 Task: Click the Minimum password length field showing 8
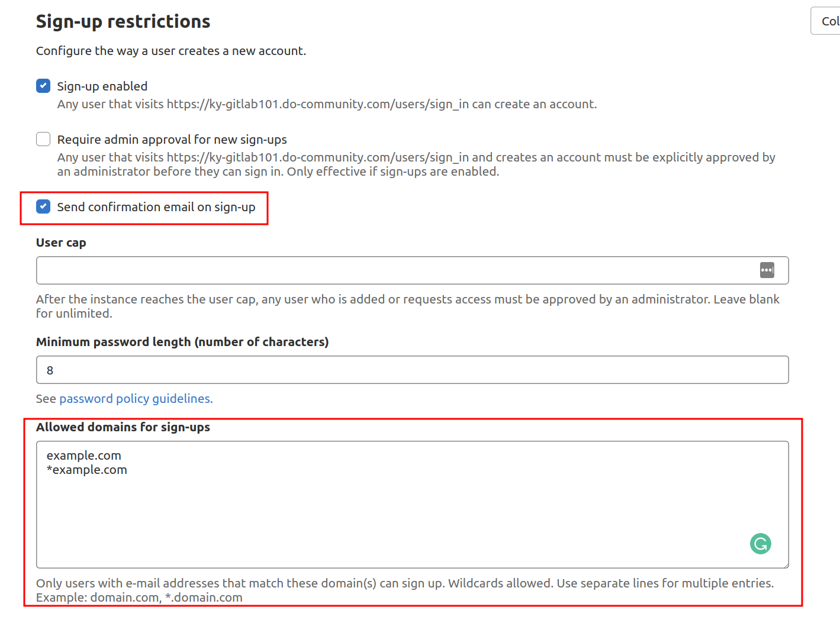pos(355,369)
